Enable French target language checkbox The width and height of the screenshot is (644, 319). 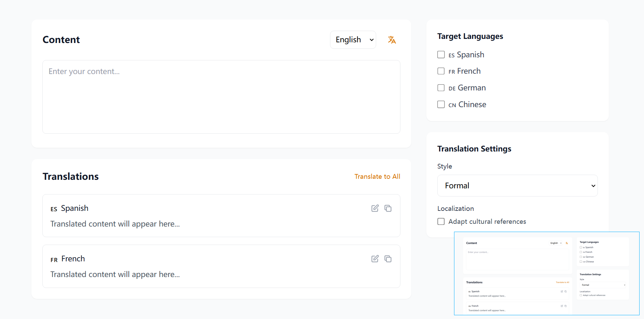(441, 71)
